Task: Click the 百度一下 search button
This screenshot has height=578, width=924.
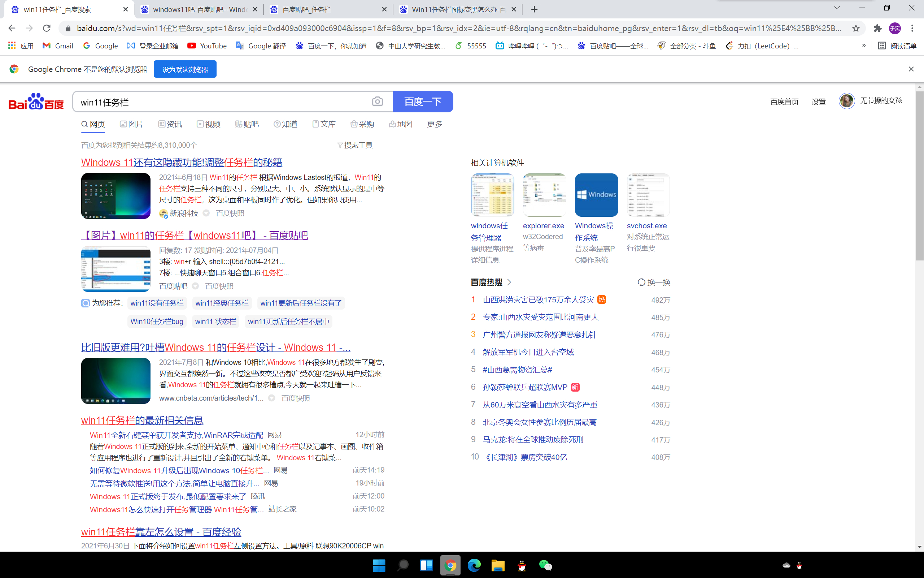Action: click(x=423, y=101)
